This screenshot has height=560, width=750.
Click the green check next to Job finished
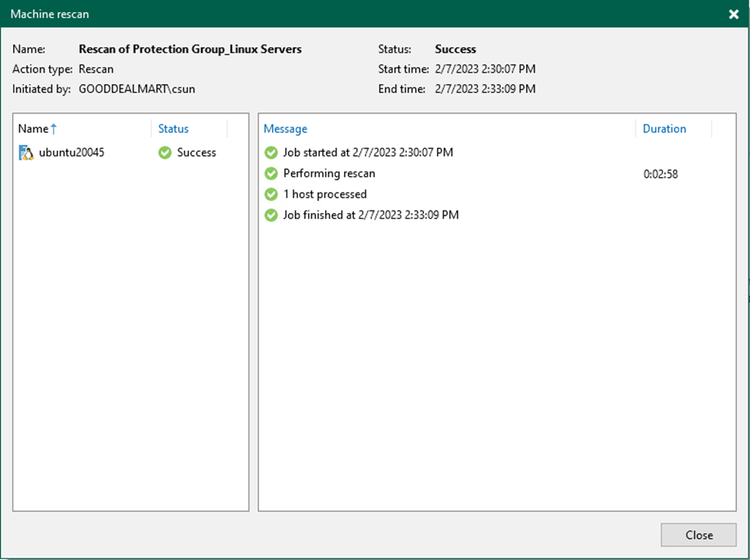tap(271, 216)
